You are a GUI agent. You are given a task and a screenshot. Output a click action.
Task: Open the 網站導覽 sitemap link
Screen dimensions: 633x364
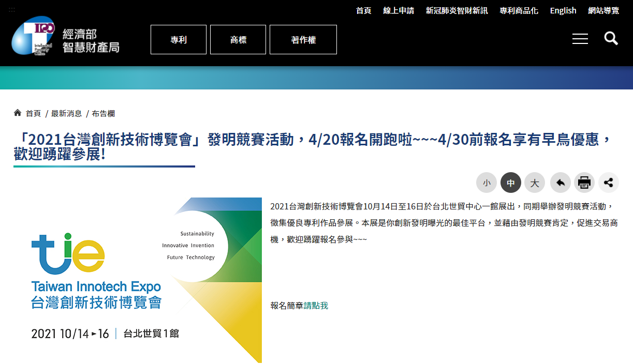click(603, 10)
